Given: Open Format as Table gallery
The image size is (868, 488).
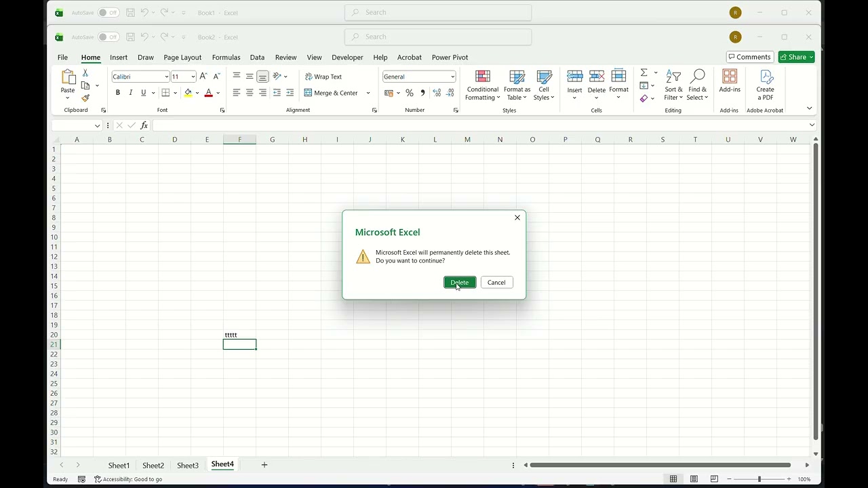Looking at the screenshot, I should 517,85.
